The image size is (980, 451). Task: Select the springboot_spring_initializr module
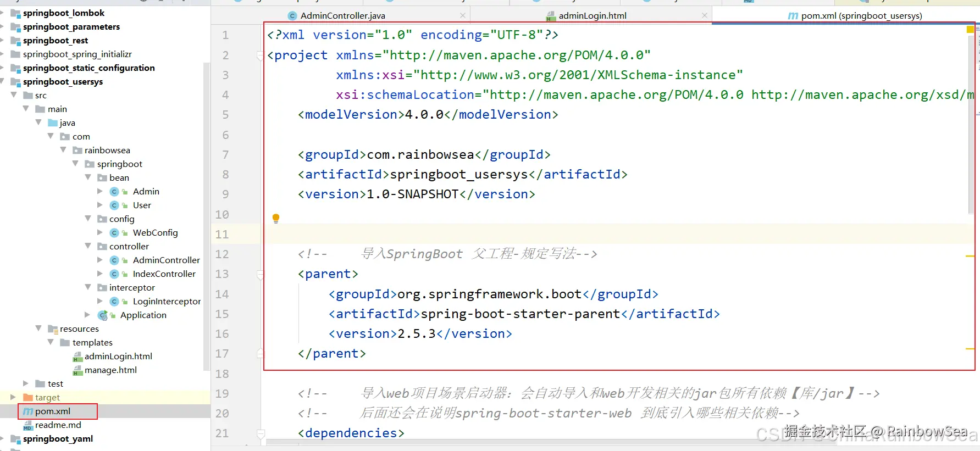77,54
